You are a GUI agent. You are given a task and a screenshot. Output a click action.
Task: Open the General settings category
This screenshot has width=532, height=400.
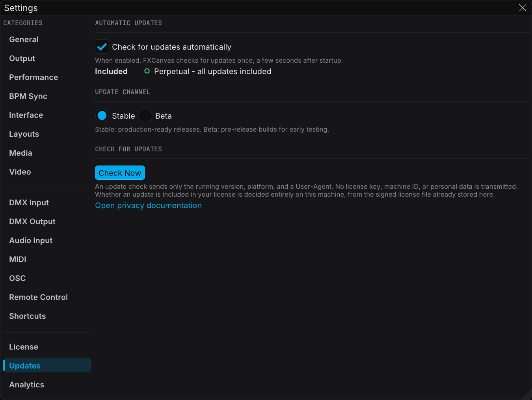coord(47,39)
